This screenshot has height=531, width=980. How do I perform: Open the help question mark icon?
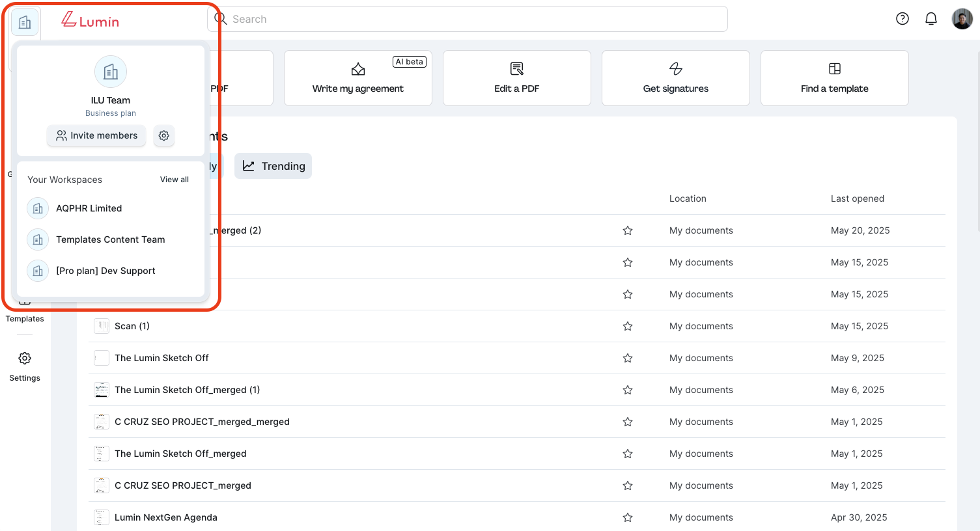click(903, 19)
